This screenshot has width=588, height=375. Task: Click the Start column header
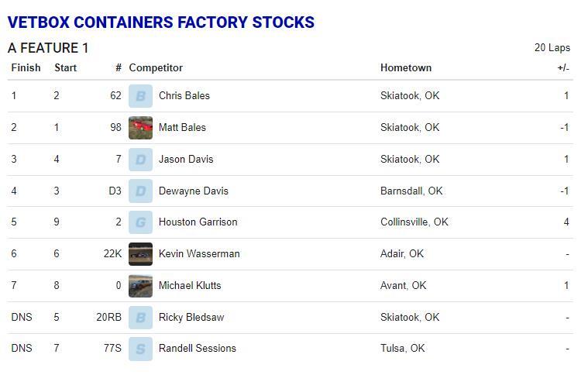pyautogui.click(x=65, y=68)
